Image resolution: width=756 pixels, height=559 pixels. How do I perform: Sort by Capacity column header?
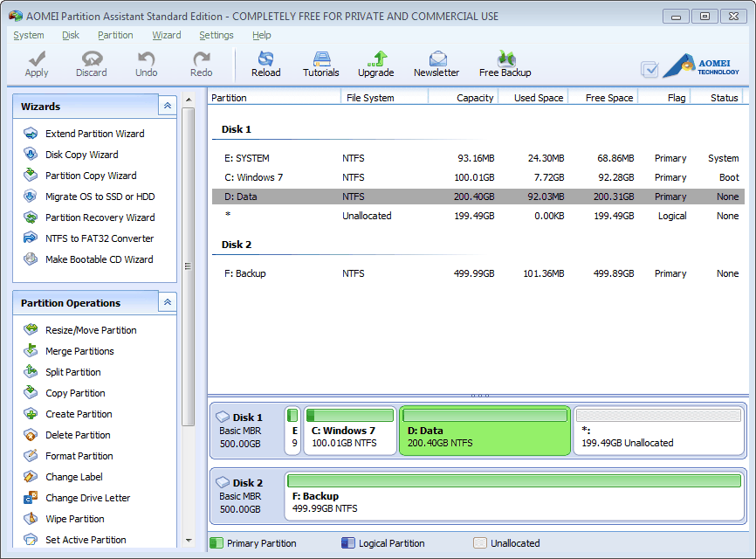(474, 98)
